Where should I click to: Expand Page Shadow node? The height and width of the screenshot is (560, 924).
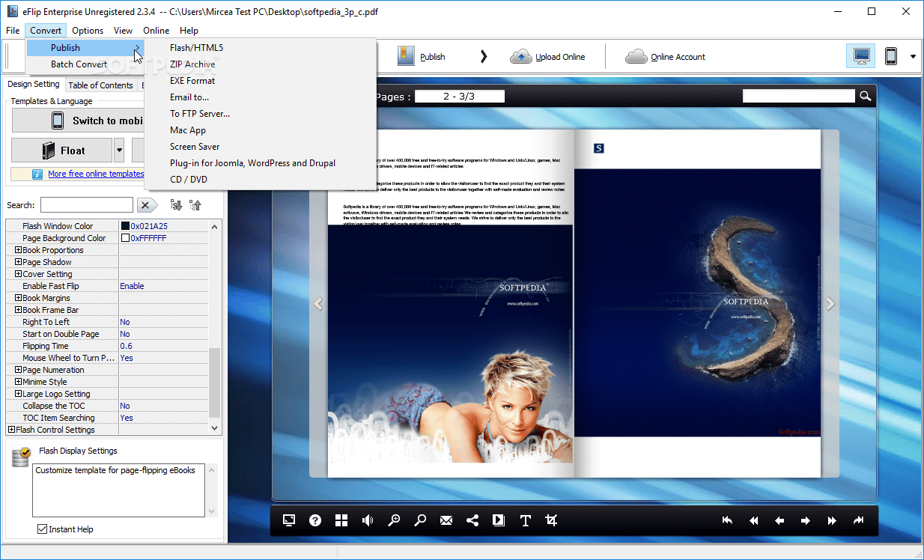[19, 262]
